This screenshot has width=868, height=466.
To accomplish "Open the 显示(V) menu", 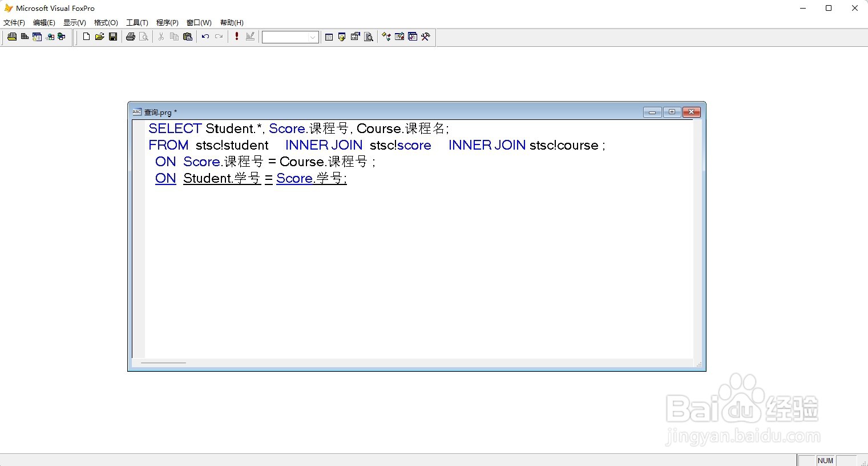I will coord(75,23).
